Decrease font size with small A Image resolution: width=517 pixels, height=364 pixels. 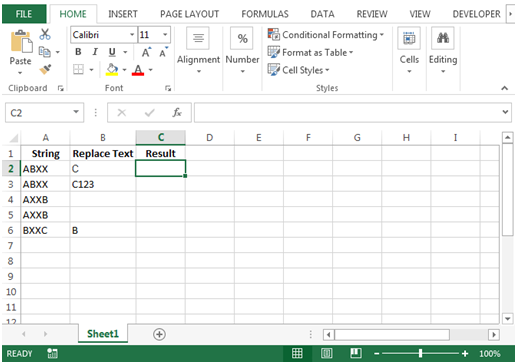point(163,52)
